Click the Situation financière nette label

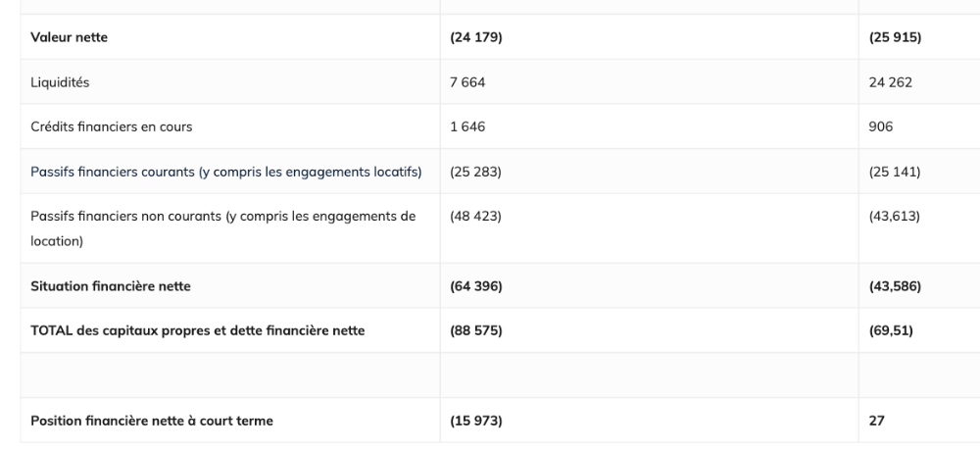point(111,286)
